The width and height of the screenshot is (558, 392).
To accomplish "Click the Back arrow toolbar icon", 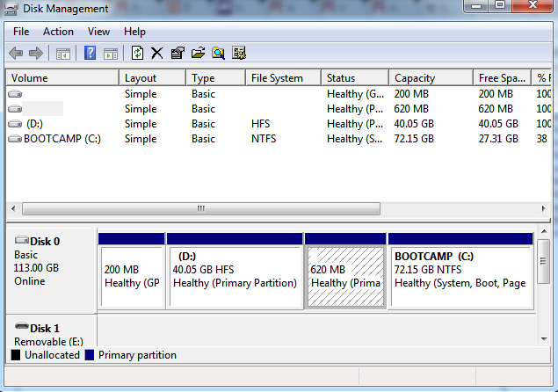I will (x=16, y=54).
